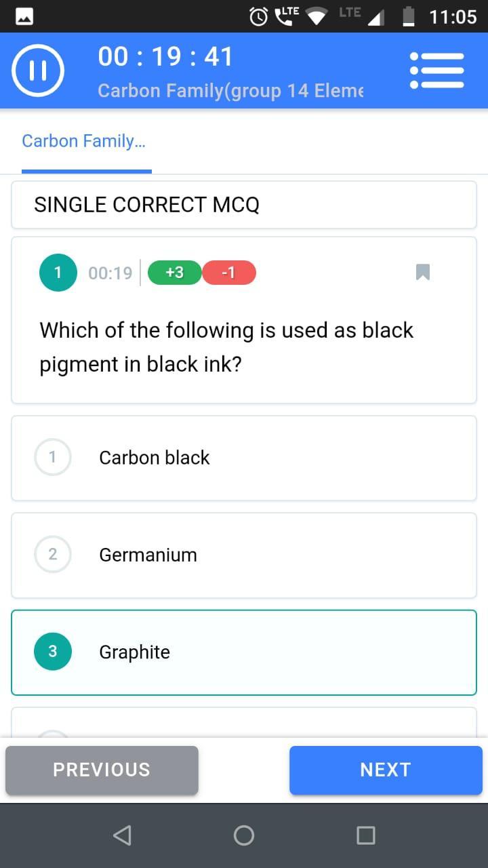
Task: Deselect option 3 Graphite
Action: (244, 652)
